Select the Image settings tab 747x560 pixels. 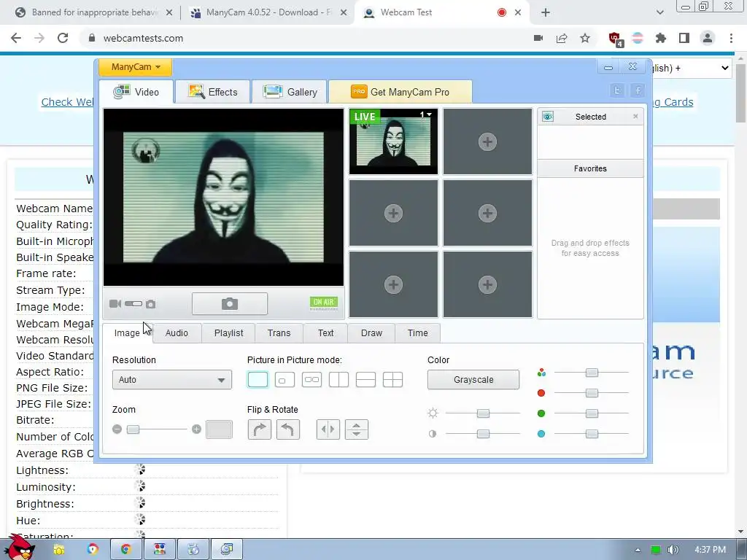click(x=127, y=332)
